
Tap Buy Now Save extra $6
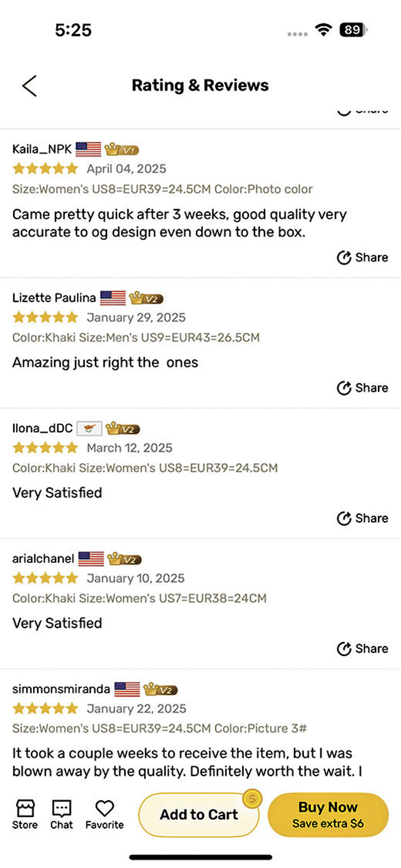(x=328, y=815)
